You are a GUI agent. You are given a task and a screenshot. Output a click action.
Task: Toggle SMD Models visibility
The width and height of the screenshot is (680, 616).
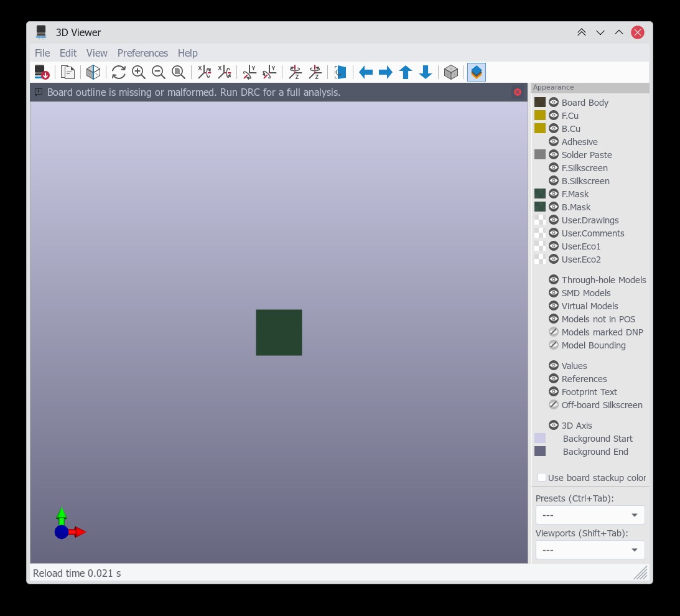553,292
